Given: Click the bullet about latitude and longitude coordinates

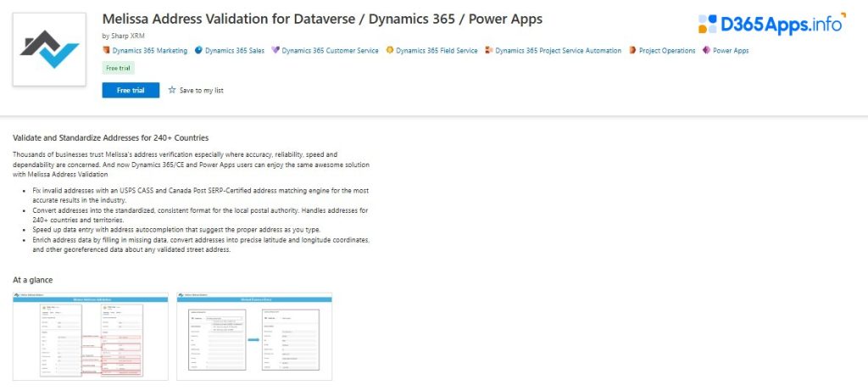Looking at the screenshot, I should (201, 245).
